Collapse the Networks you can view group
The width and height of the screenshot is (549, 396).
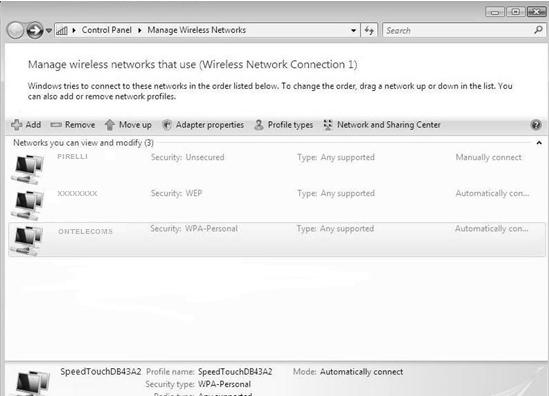(539, 143)
